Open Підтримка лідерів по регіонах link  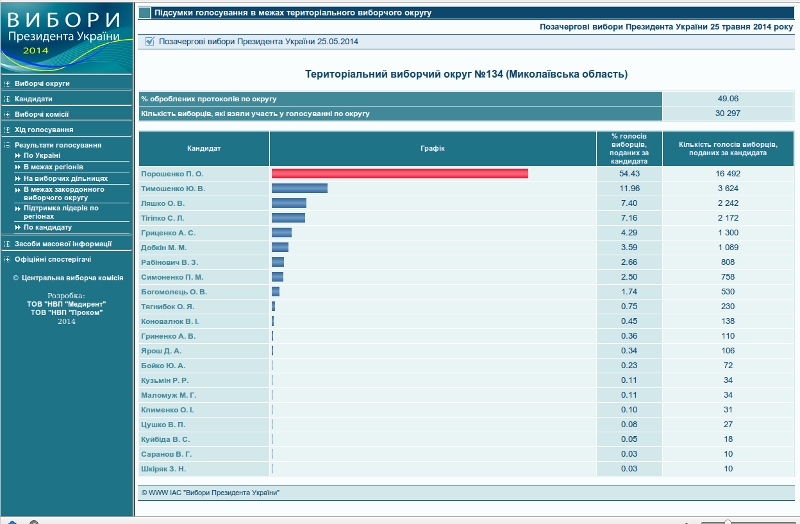coord(61,212)
